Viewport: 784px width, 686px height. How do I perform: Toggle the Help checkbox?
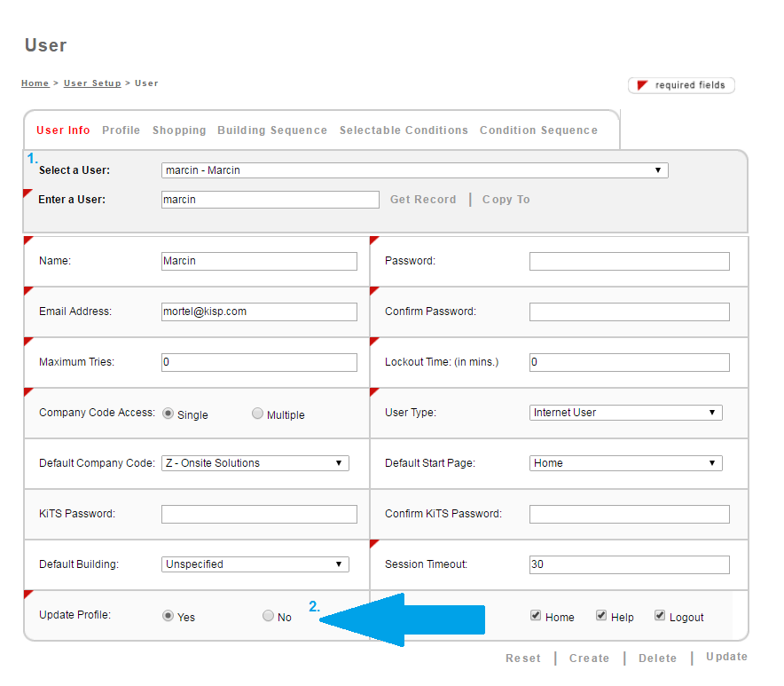pos(601,616)
